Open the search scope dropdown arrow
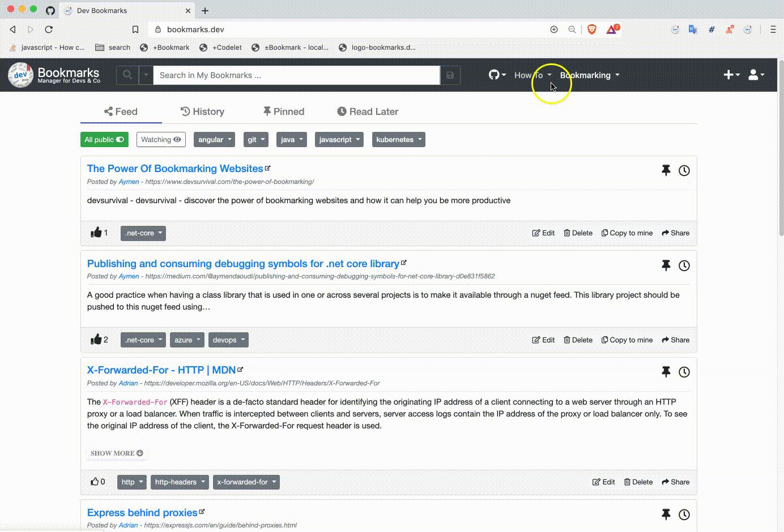784x532 pixels. (146, 74)
